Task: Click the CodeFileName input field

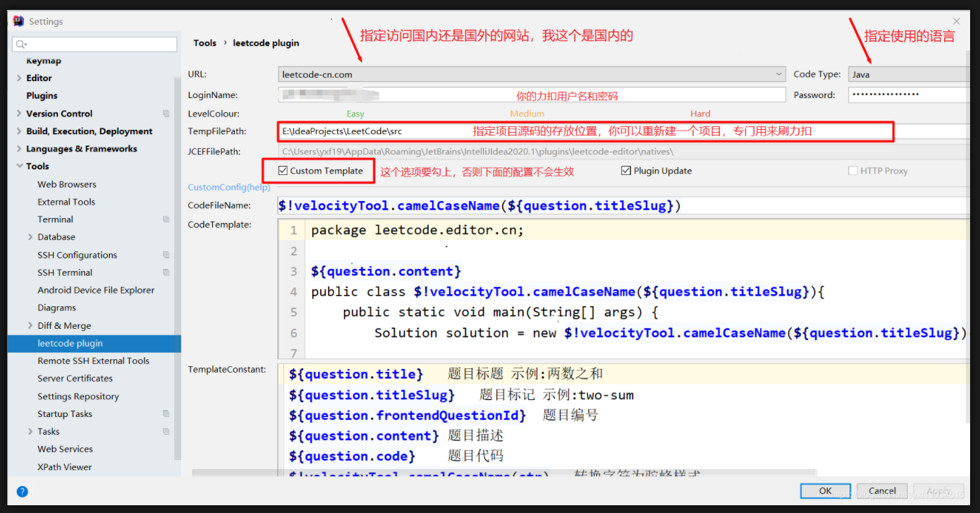Action: click(624, 205)
